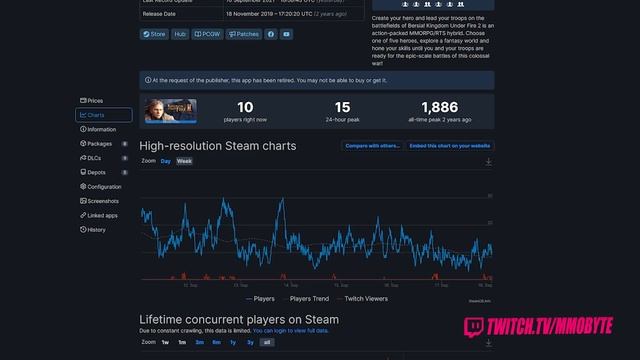Click the Patches button
This screenshot has height=360, width=640.
pos(244,34)
